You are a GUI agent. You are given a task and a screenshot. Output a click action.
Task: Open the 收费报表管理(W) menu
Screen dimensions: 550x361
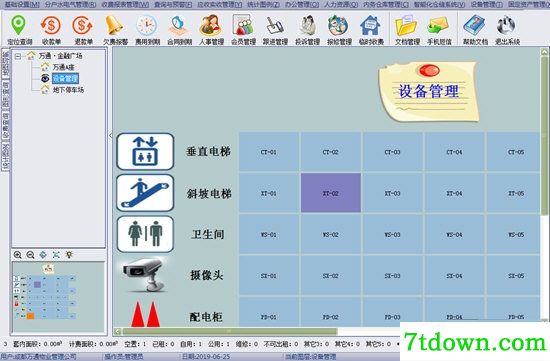(125, 5)
